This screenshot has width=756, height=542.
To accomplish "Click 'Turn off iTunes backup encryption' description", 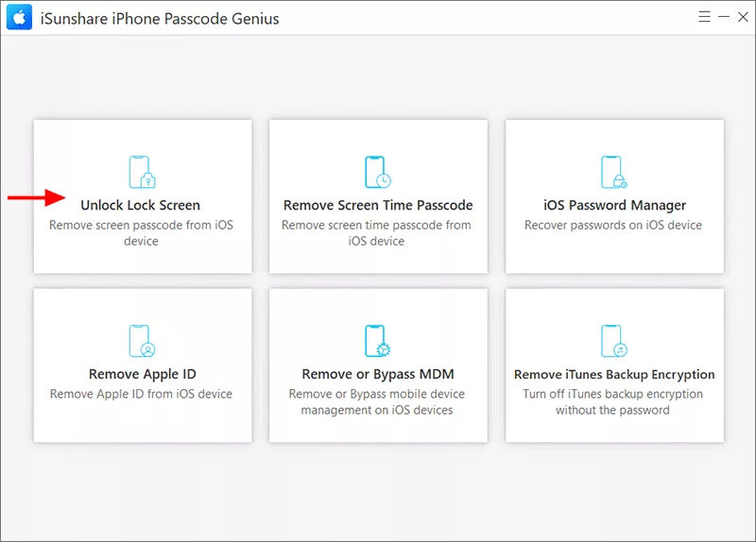I will click(x=612, y=402).
